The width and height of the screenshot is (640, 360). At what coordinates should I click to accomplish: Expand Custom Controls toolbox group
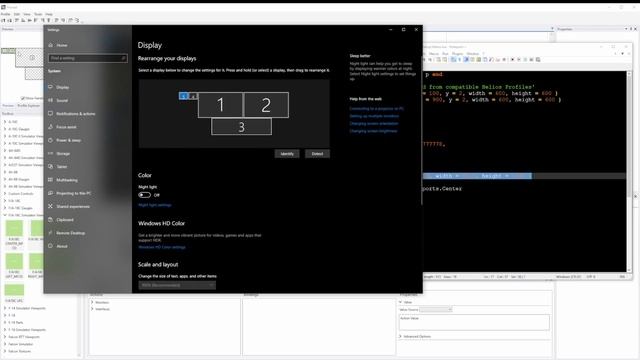point(5,193)
